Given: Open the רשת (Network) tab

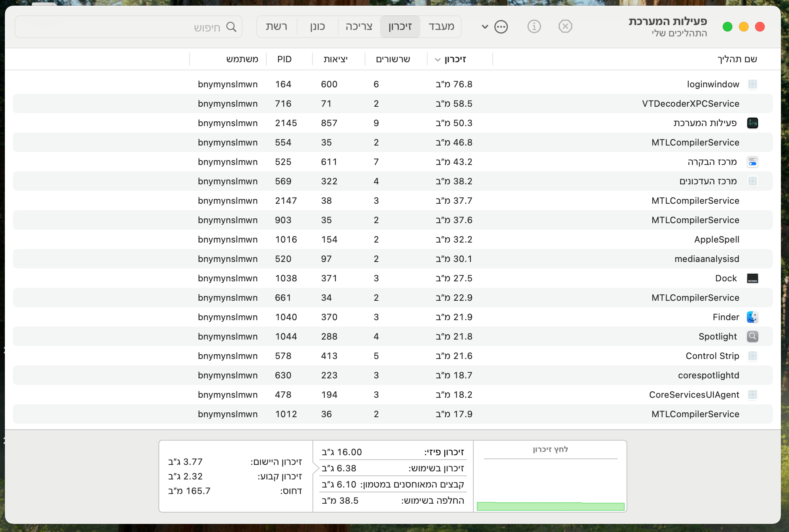Looking at the screenshot, I should pos(276,27).
